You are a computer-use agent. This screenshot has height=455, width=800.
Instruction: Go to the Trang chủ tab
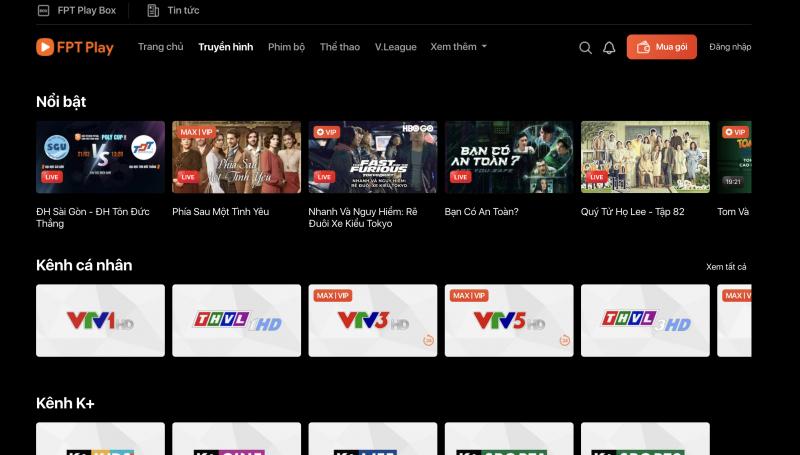(160, 47)
